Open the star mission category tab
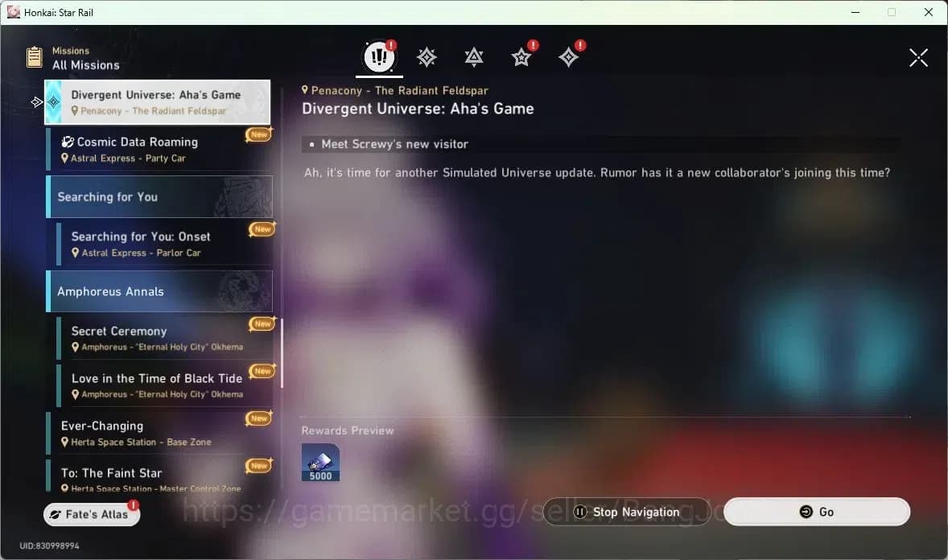Image resolution: width=948 pixels, height=560 pixels. [x=521, y=57]
